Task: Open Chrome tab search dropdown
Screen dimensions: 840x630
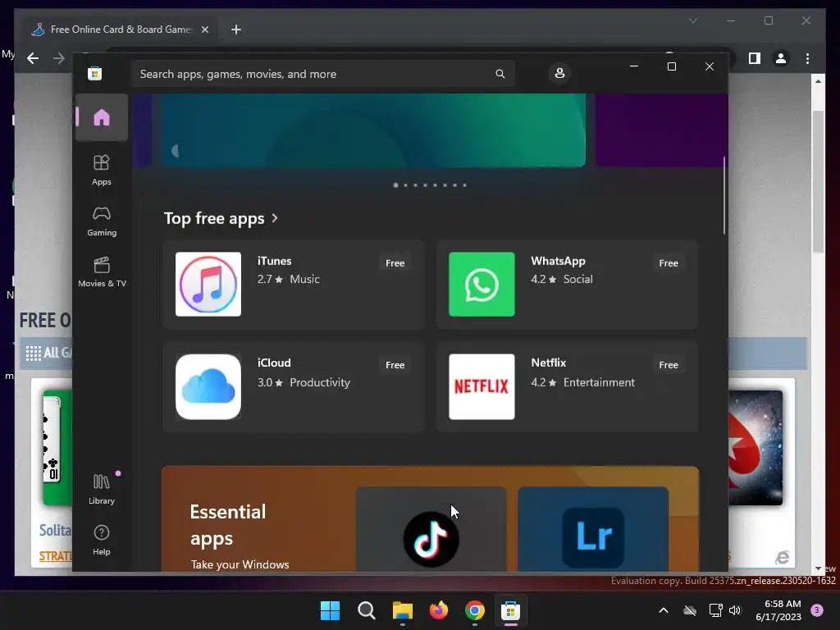Action: pos(693,21)
